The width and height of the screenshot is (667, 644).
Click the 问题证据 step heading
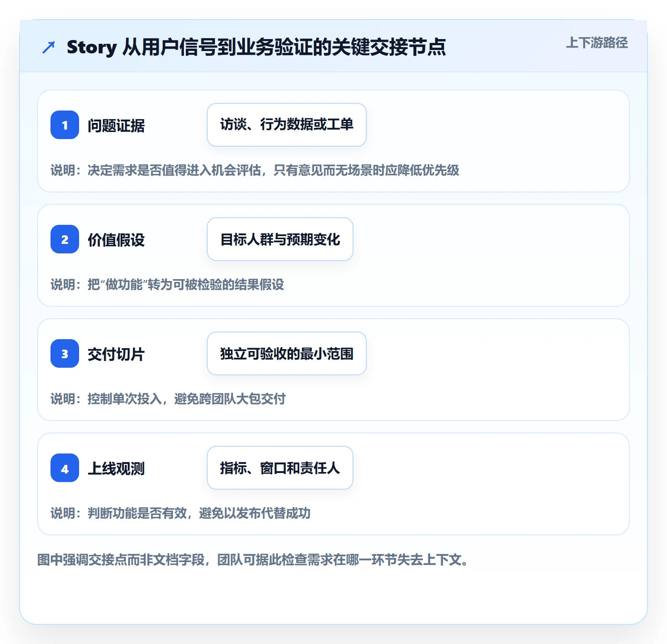[116, 126]
